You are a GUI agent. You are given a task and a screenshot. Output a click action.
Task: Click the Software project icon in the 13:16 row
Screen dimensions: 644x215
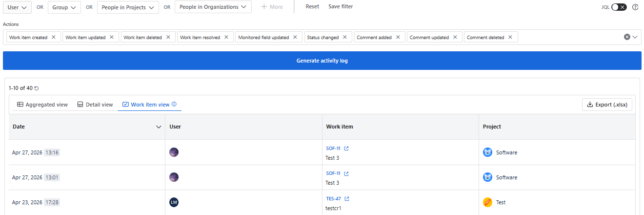click(487, 152)
